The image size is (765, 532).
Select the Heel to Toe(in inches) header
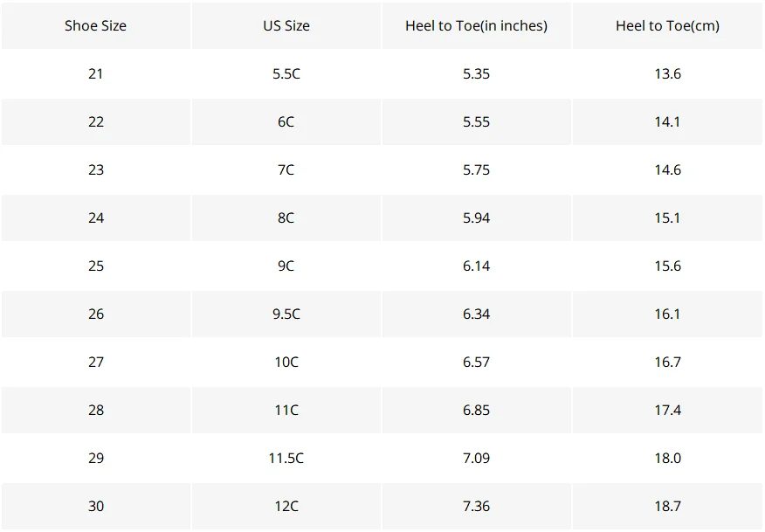tap(476, 25)
